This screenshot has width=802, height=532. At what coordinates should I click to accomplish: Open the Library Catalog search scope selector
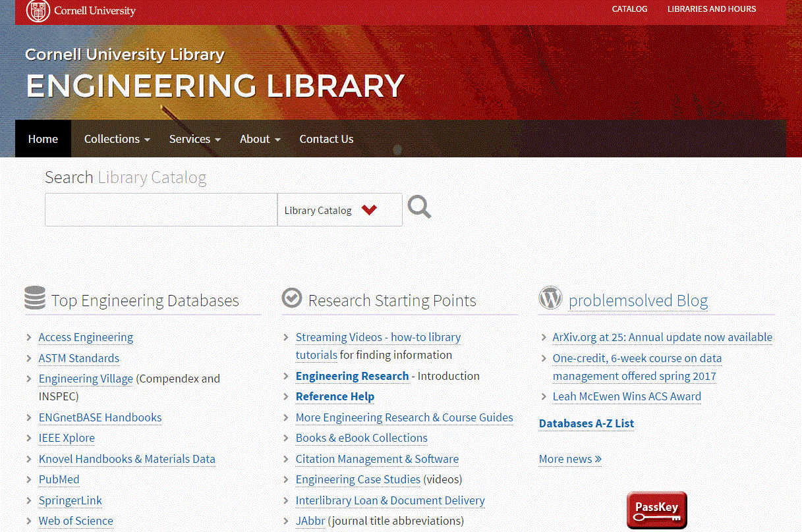click(339, 209)
